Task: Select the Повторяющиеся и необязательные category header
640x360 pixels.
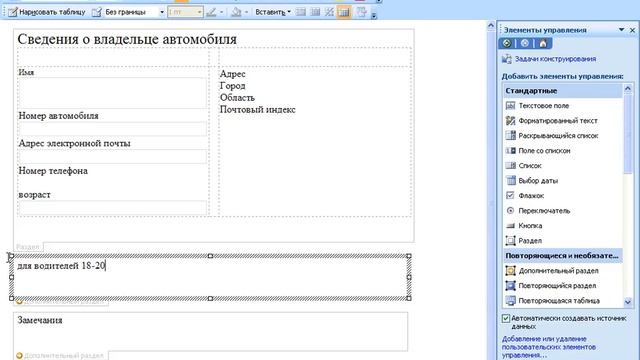Action: 563,256
